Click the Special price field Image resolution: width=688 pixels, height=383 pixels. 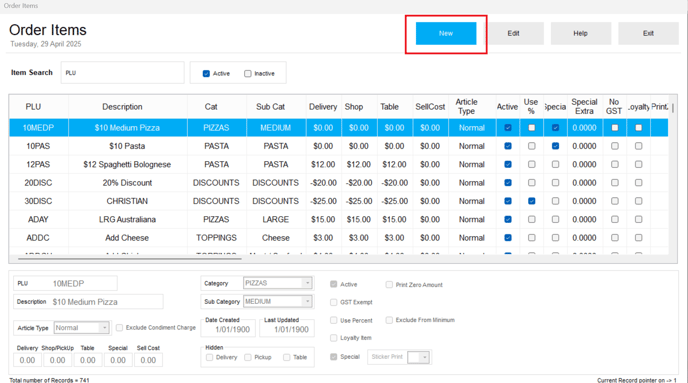(118, 360)
